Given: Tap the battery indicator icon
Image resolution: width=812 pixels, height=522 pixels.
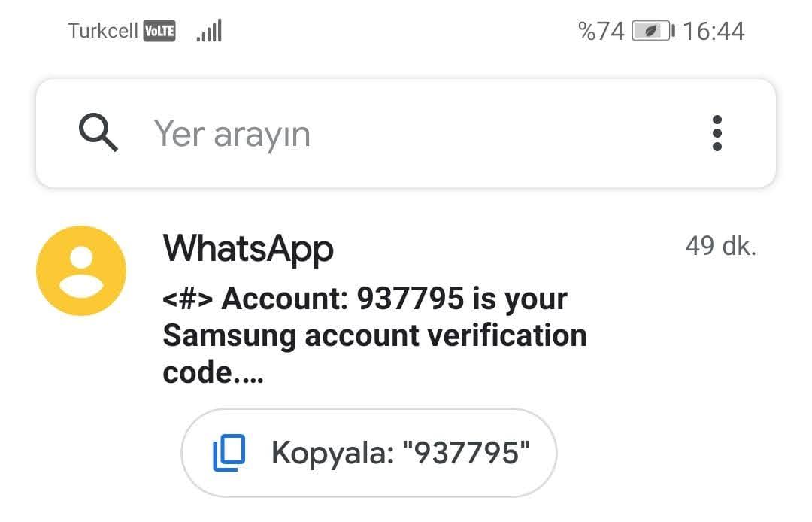Looking at the screenshot, I should (x=653, y=31).
